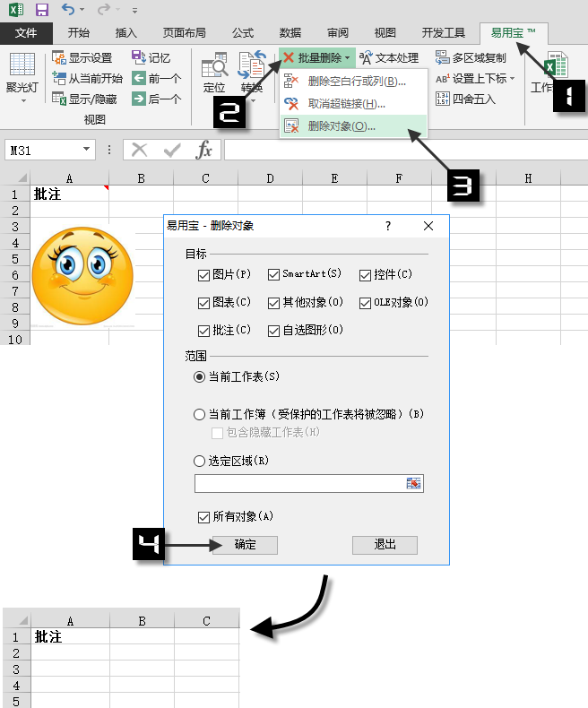Expand Undo history dropdown arrow

click(x=82, y=10)
